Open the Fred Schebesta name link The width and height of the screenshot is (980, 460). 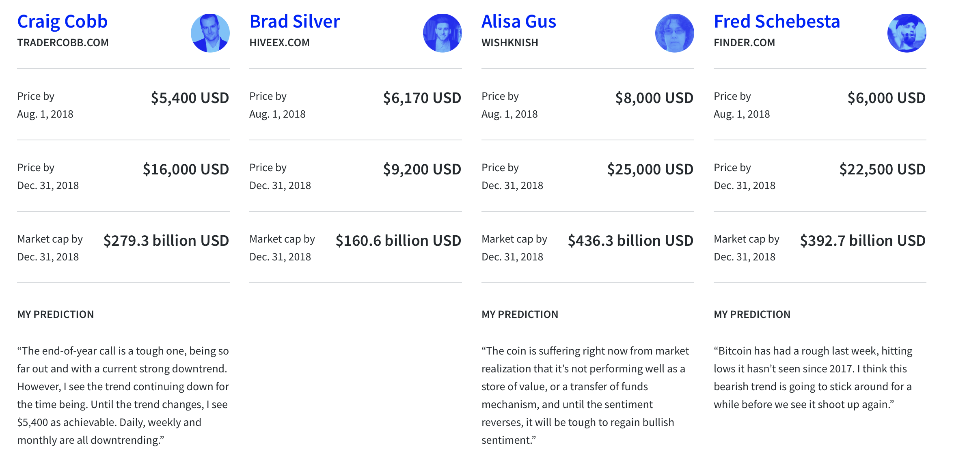777,21
